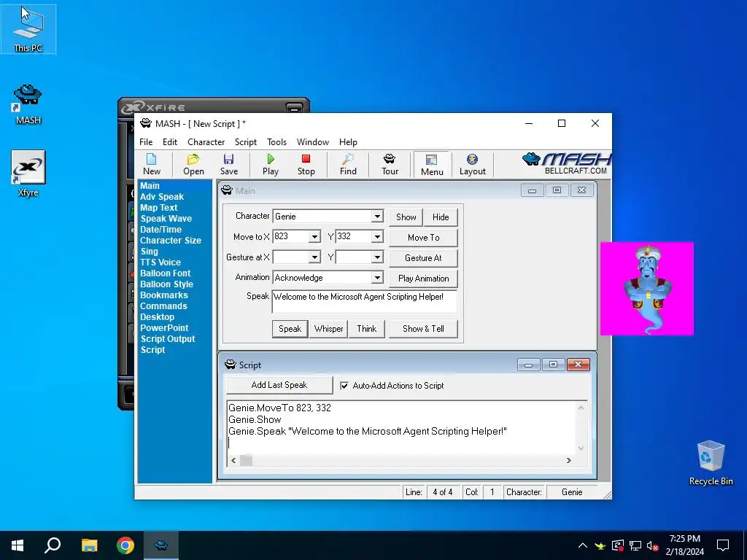Click the Speak text input field
747x560 pixels.
click(x=365, y=301)
